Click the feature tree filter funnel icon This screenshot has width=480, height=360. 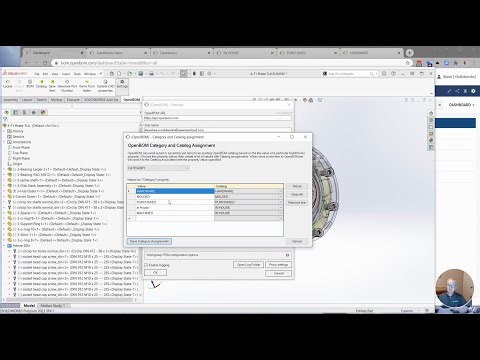pyautogui.click(x=5, y=119)
